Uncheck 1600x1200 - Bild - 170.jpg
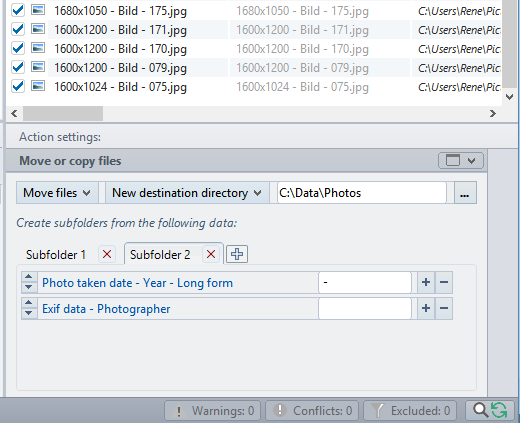Screen dimensions: 520x423 [x=18, y=48]
